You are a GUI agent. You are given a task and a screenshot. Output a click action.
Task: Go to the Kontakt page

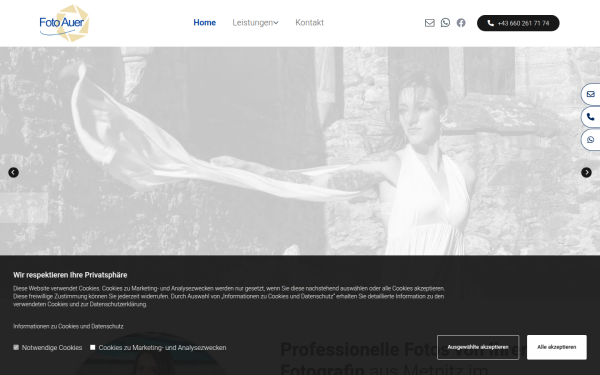309,23
